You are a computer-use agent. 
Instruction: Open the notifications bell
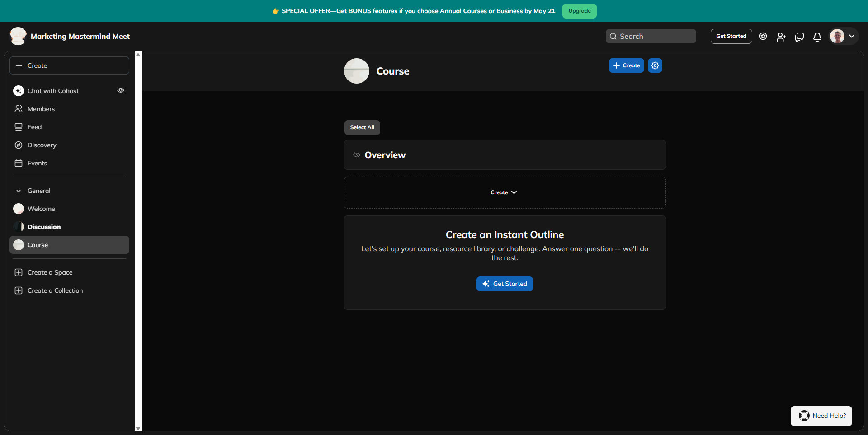(x=817, y=37)
